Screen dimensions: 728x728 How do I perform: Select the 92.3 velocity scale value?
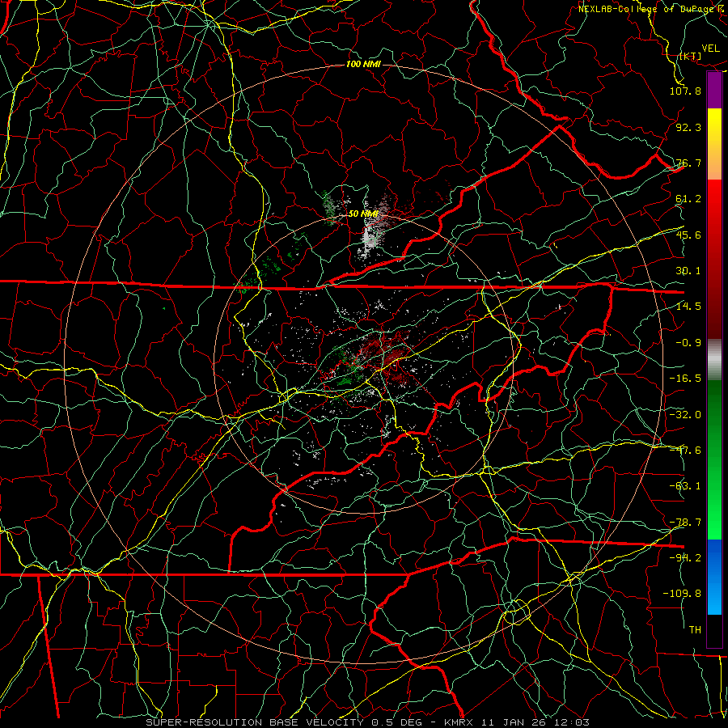[688, 127]
